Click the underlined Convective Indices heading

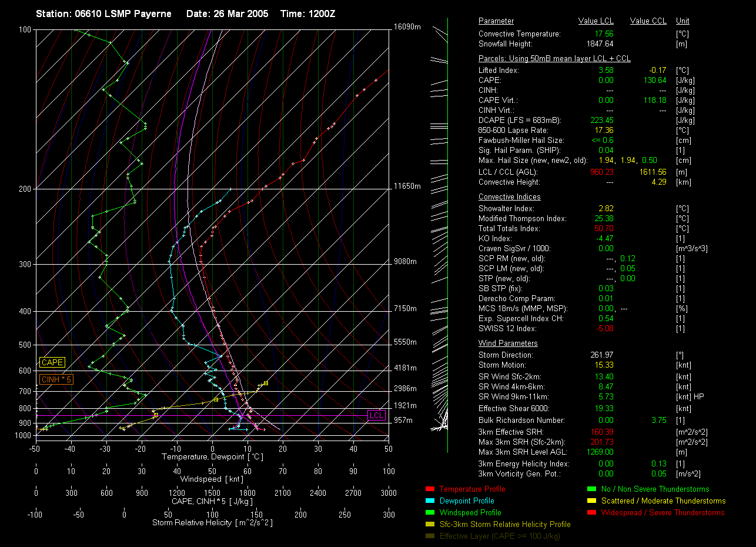point(509,197)
